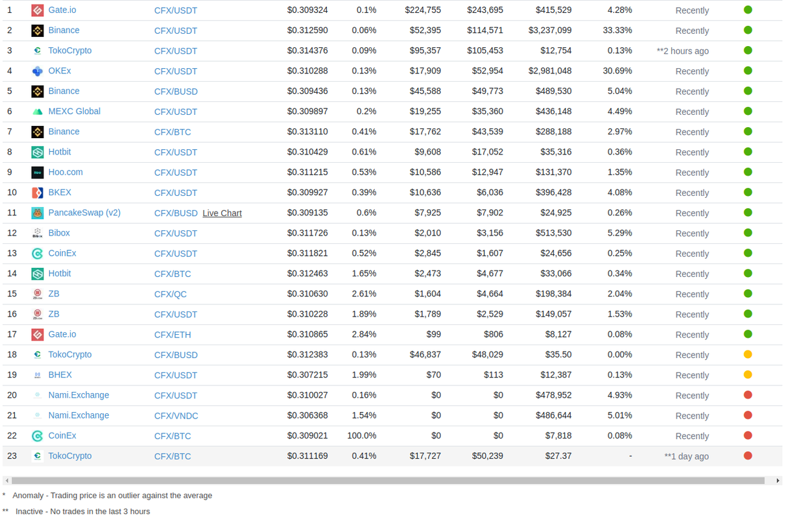The width and height of the screenshot is (812, 519).
Task: Click the scrollbar's right arrow
Action: coord(778,481)
